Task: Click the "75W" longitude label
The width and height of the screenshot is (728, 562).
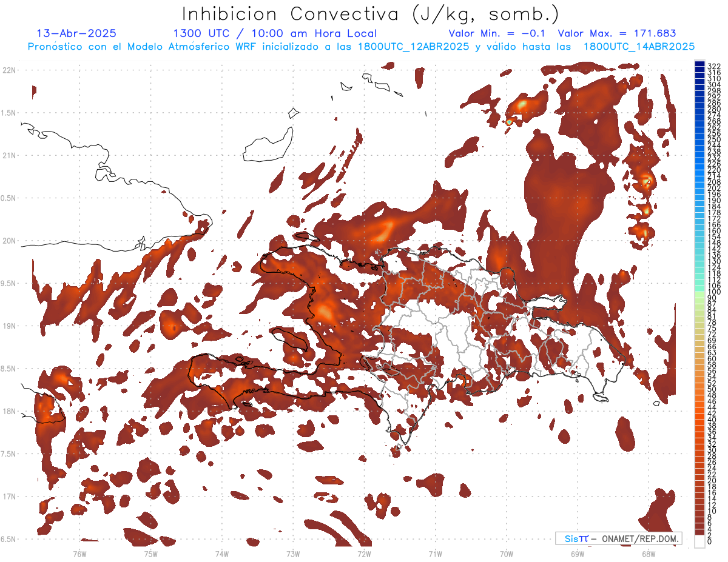Action: click(150, 554)
